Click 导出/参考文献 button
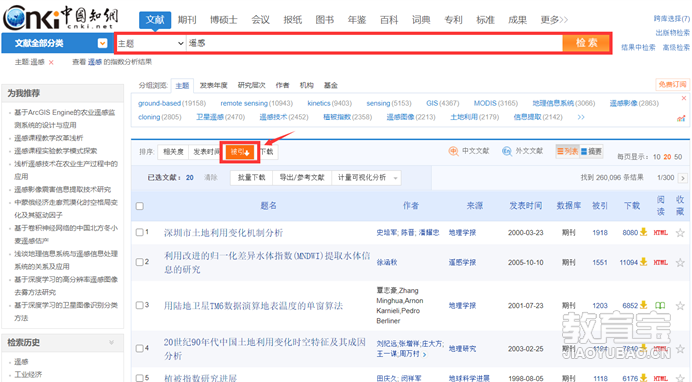This screenshot has height=382, width=692. tap(302, 178)
